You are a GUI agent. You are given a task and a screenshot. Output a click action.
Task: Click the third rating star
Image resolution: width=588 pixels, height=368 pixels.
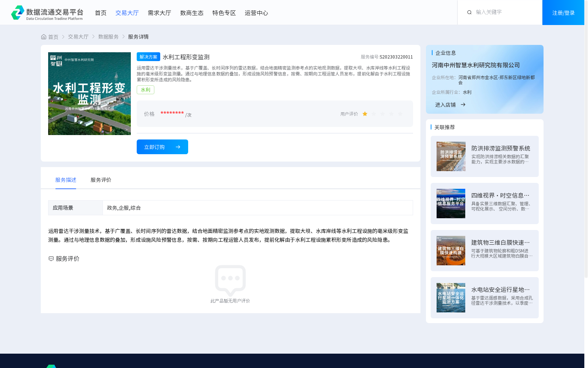383,114
